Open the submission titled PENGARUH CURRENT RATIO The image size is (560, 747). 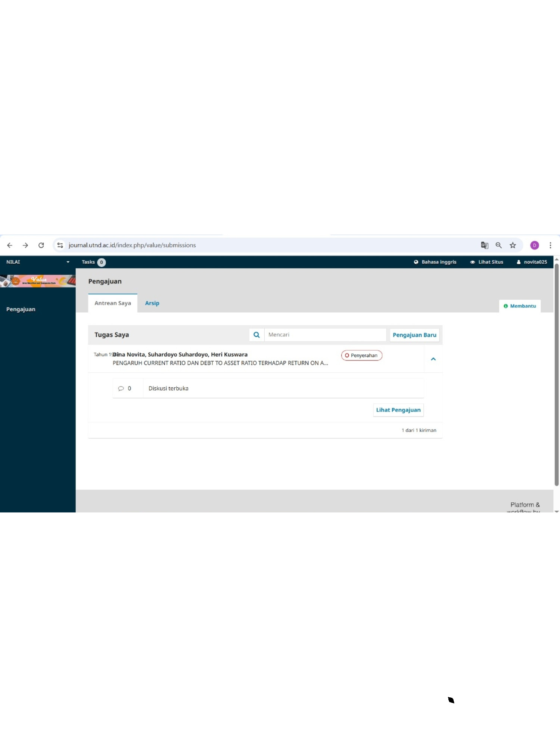220,363
